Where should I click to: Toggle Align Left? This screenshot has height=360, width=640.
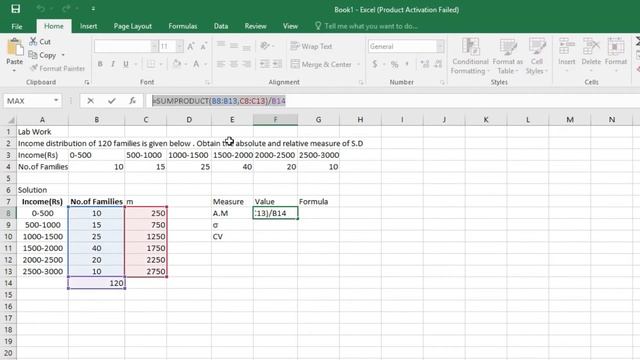[x=221, y=64]
